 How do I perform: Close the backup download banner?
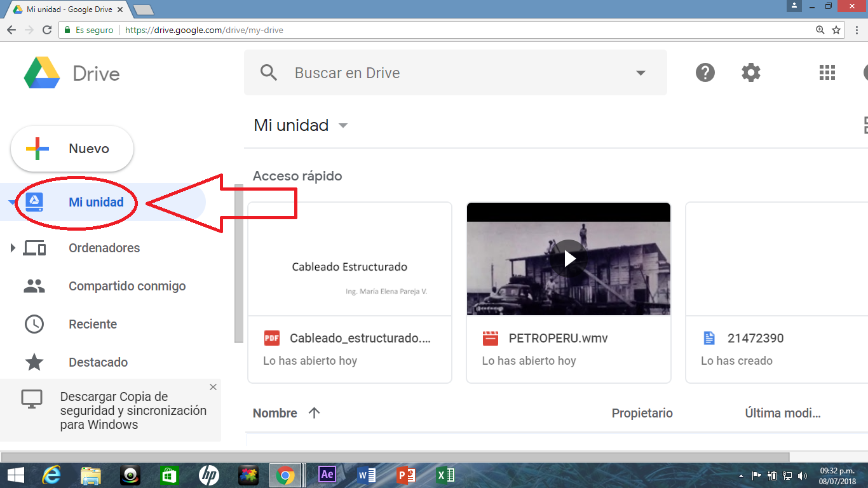point(213,387)
